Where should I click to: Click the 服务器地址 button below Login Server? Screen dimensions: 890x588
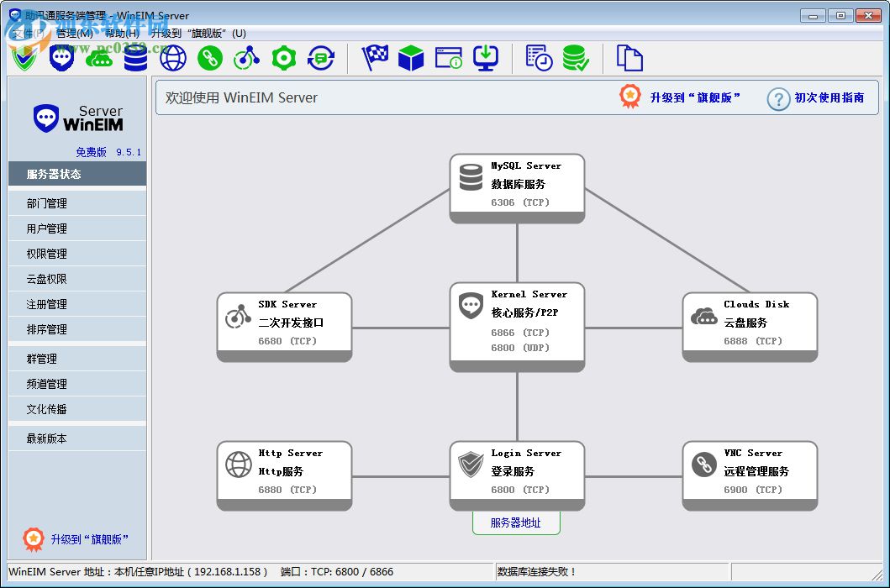pos(516,522)
